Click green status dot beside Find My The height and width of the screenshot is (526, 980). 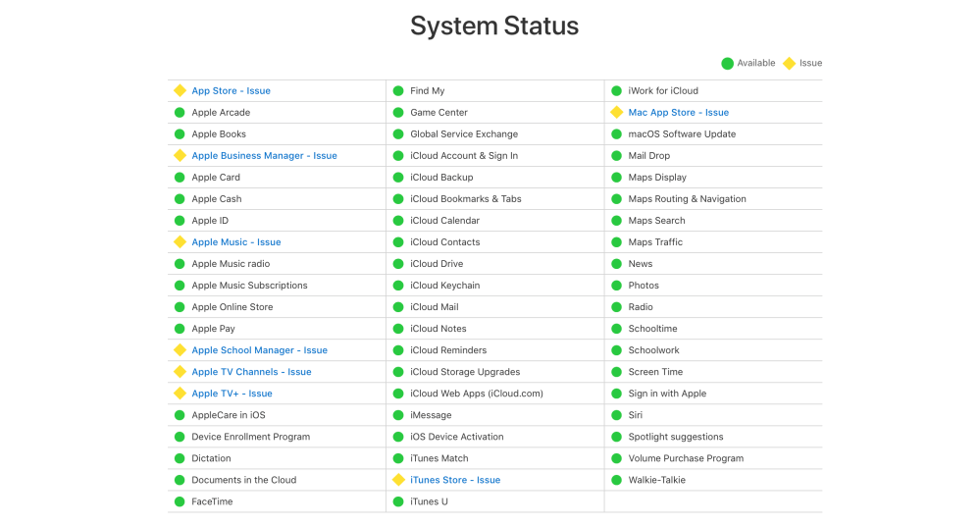point(398,90)
